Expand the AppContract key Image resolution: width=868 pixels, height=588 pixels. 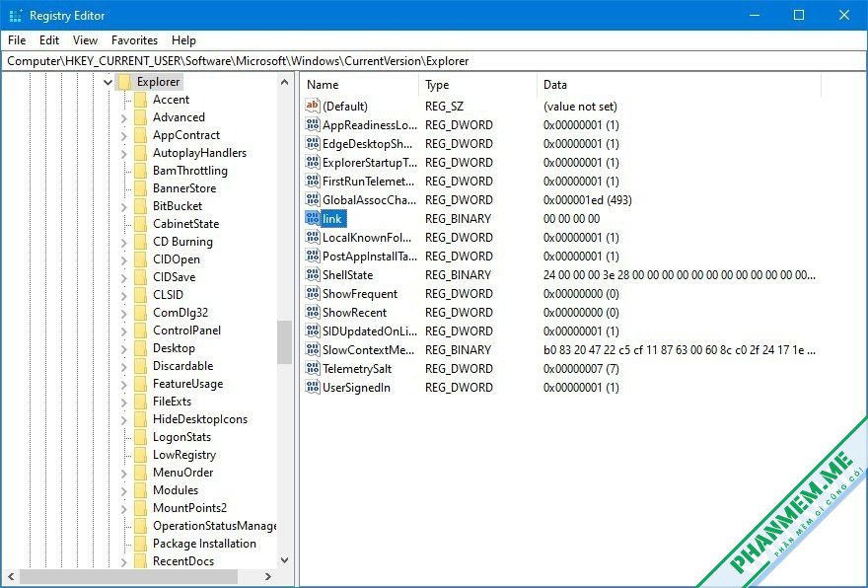pos(124,135)
